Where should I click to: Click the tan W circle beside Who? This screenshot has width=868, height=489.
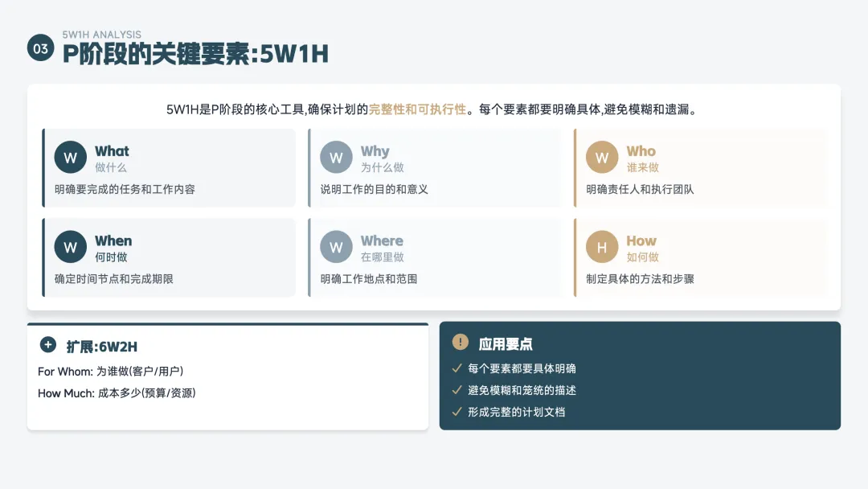602,158
